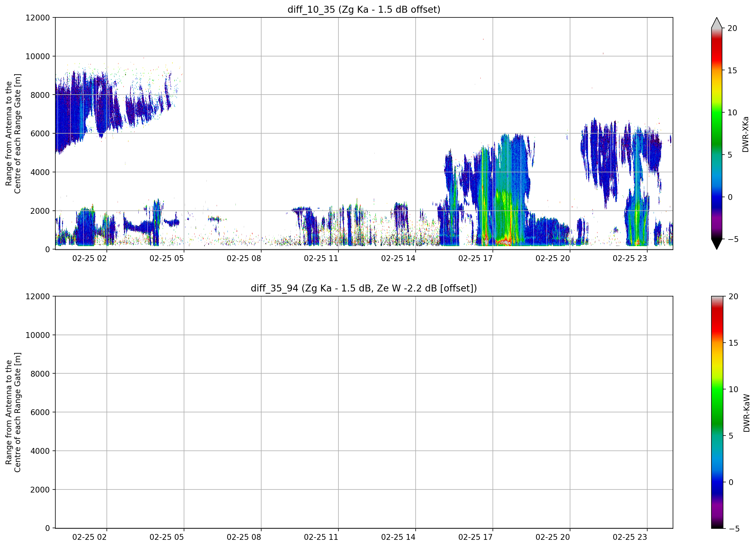
Task: Click the DWR-XKa colorbar label
Action: 745,134
